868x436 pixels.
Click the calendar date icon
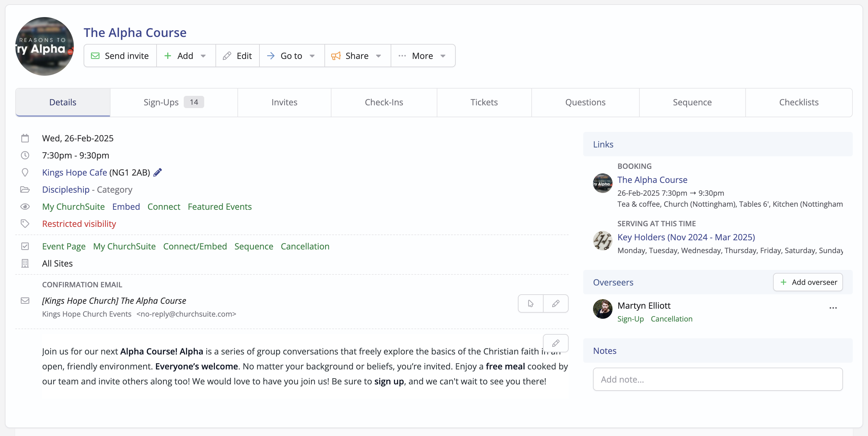click(25, 138)
